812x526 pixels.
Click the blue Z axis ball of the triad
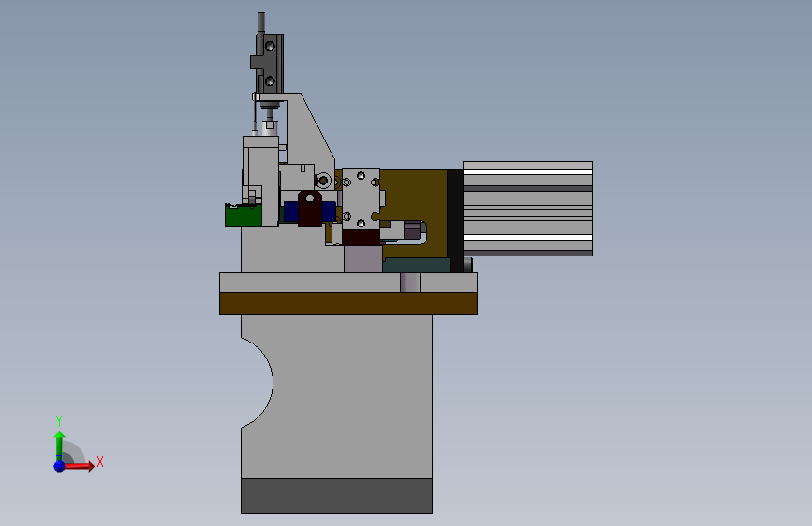(x=60, y=466)
